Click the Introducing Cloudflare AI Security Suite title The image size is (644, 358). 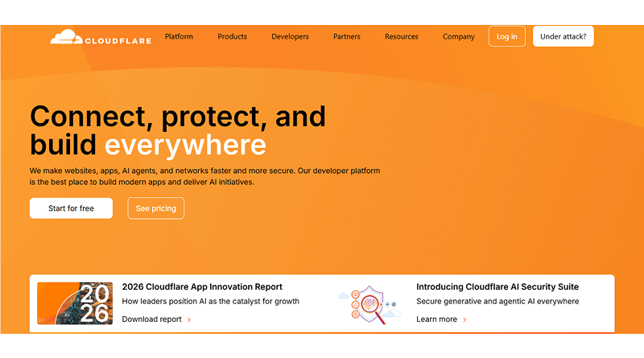point(497,286)
